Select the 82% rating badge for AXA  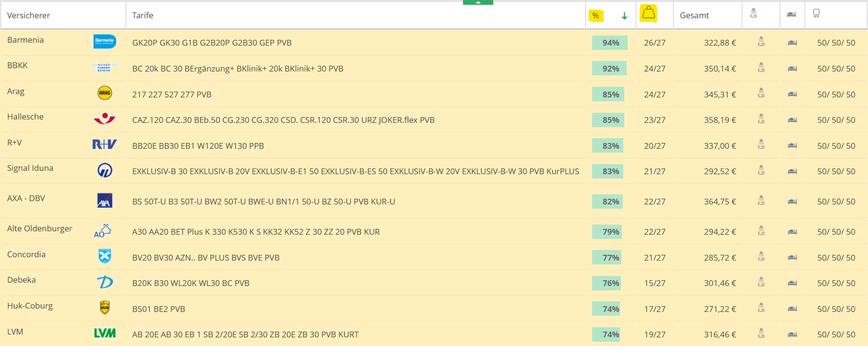click(x=608, y=202)
